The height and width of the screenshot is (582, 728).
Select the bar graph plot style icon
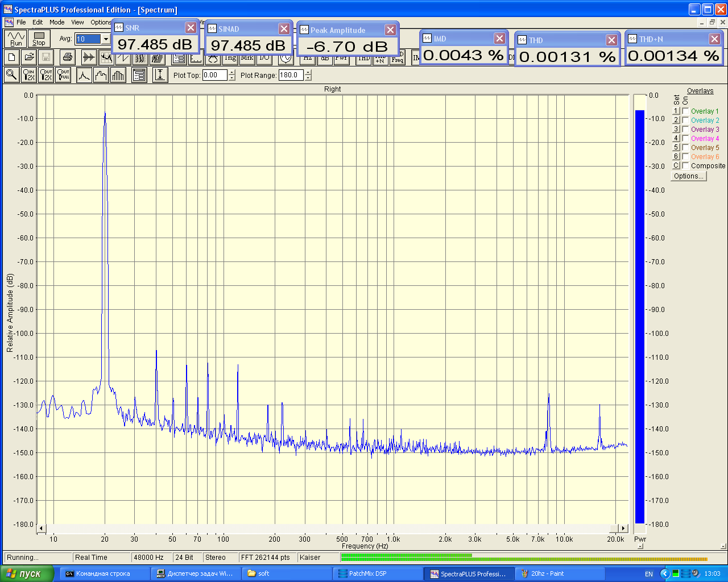[118, 75]
